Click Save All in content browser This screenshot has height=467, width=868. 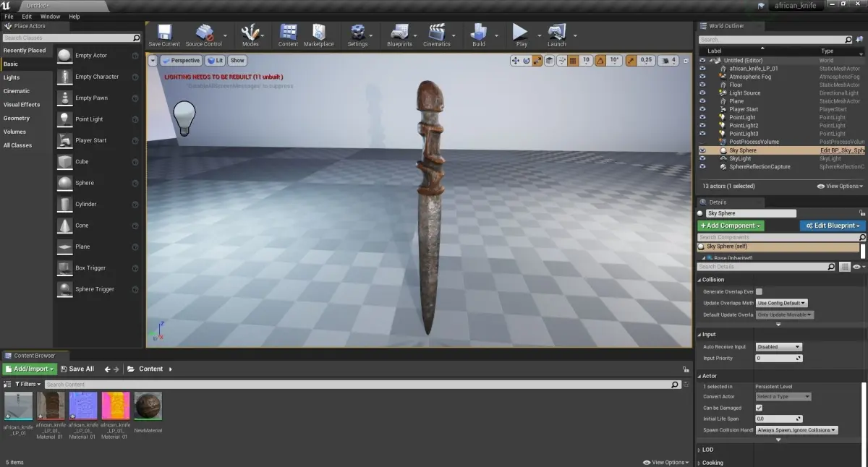77,369
